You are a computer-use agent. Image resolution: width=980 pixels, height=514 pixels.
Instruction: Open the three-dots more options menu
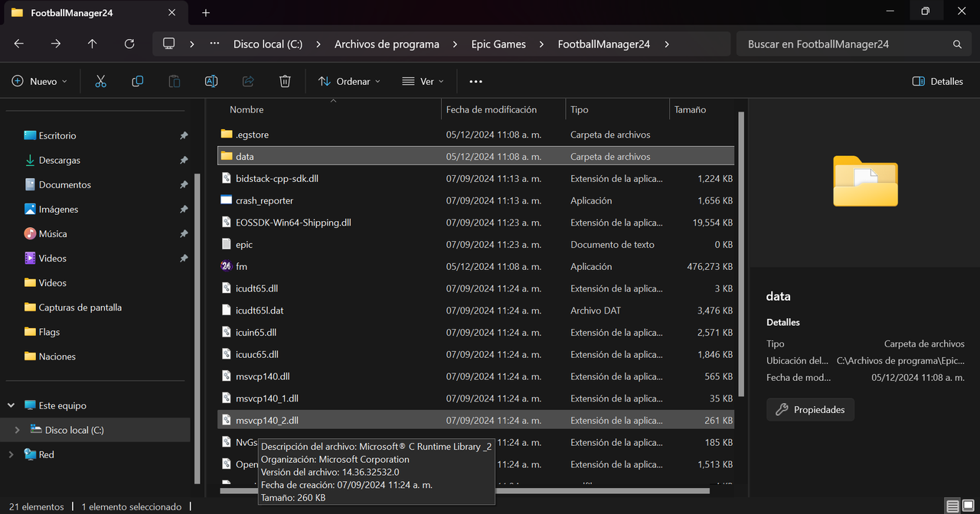(476, 81)
